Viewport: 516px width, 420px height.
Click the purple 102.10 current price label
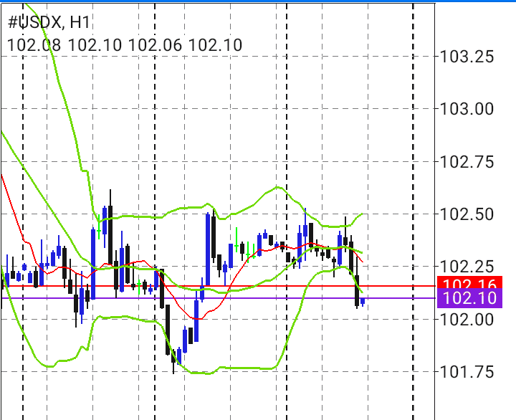click(469, 298)
